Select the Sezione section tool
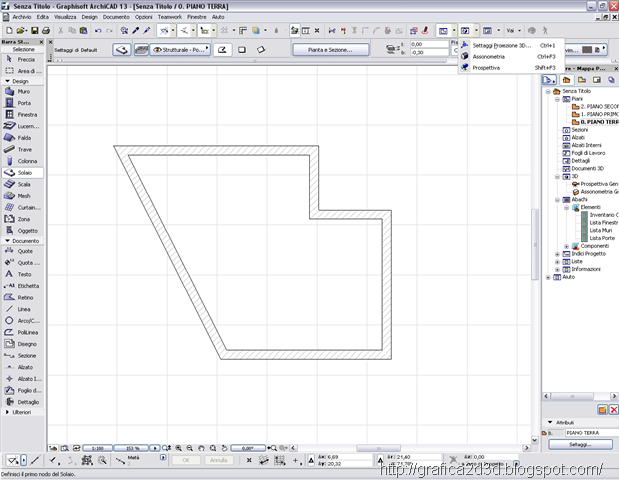The height and width of the screenshot is (480, 619). tap(23, 356)
